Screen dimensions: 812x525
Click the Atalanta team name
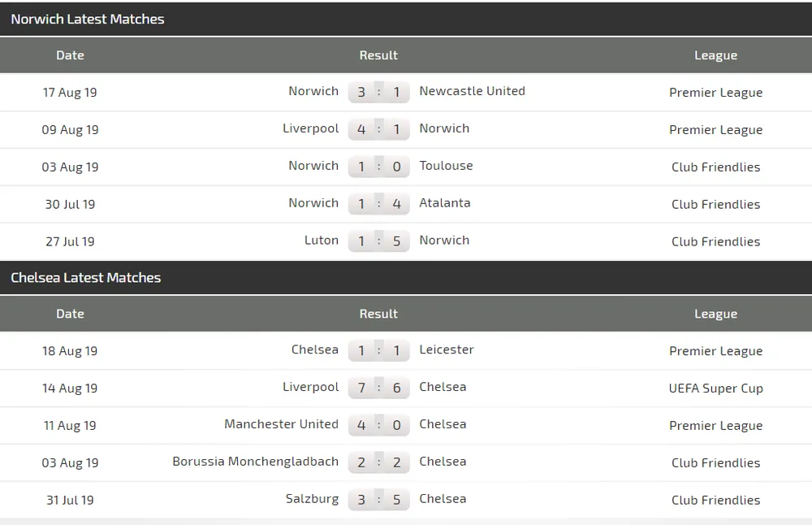click(x=444, y=203)
